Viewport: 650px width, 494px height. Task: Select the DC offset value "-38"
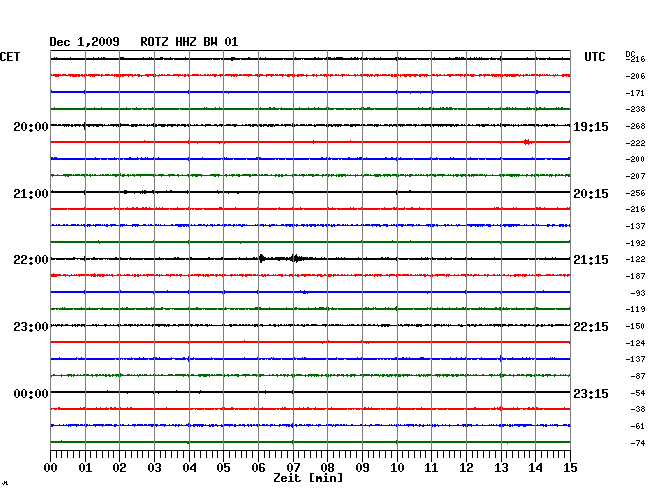click(x=638, y=409)
